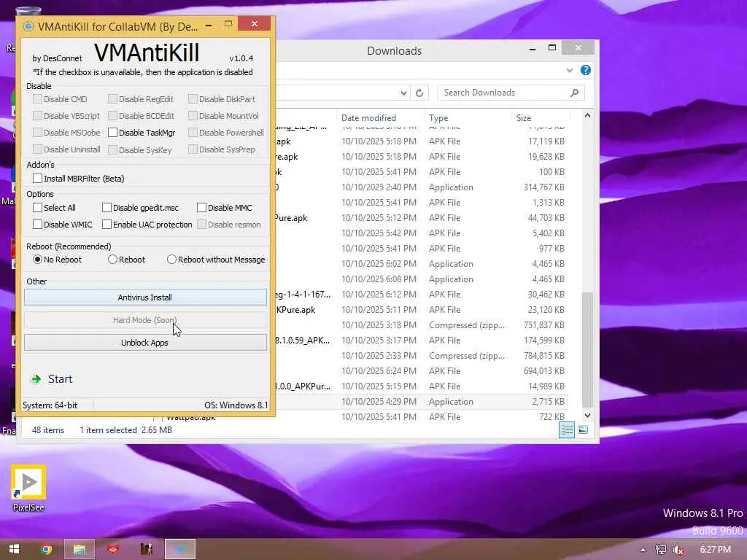
Task: Show hidden tray icons arrow
Action: 643,550
